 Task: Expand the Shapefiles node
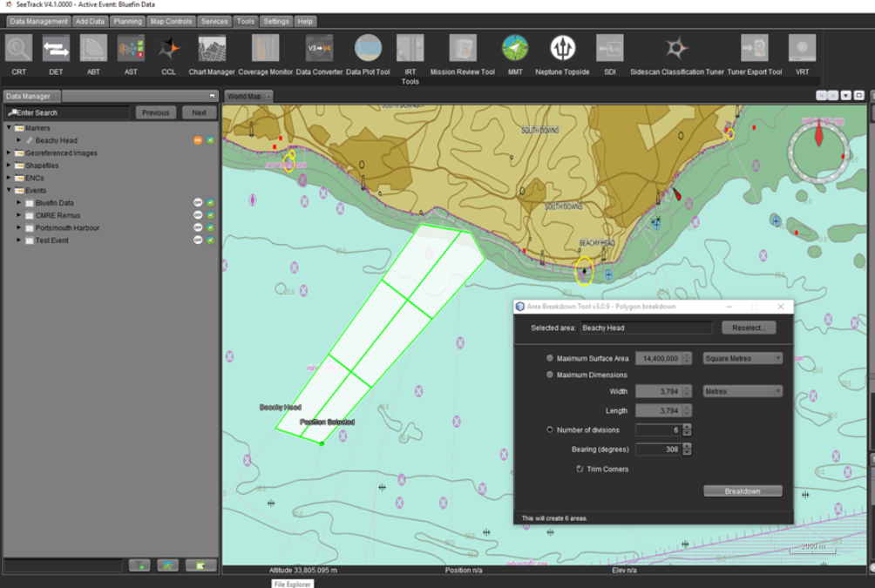9,166
